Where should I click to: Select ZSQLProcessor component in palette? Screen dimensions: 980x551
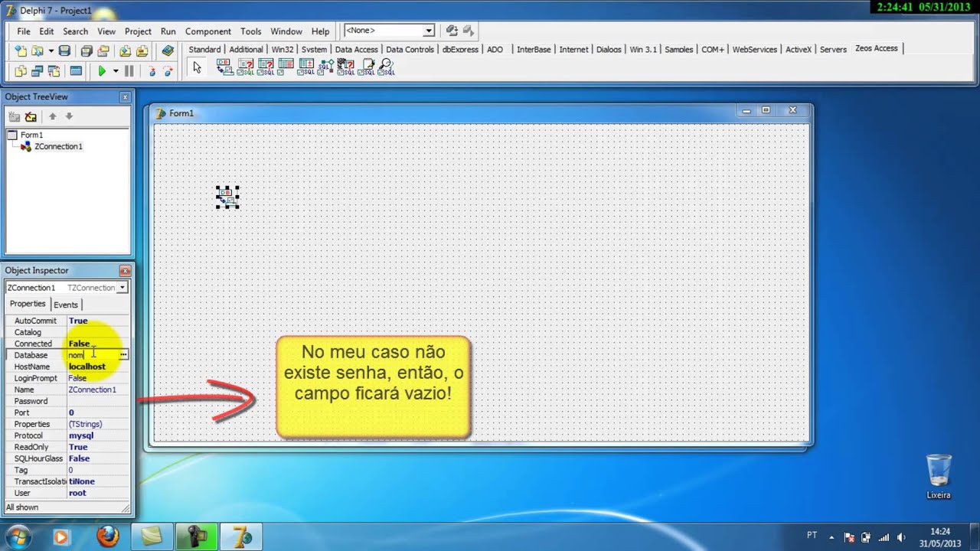pyautogui.click(x=367, y=67)
